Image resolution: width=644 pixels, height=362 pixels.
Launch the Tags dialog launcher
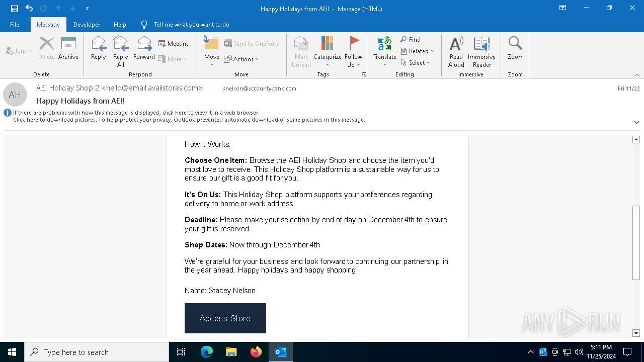[x=364, y=74]
